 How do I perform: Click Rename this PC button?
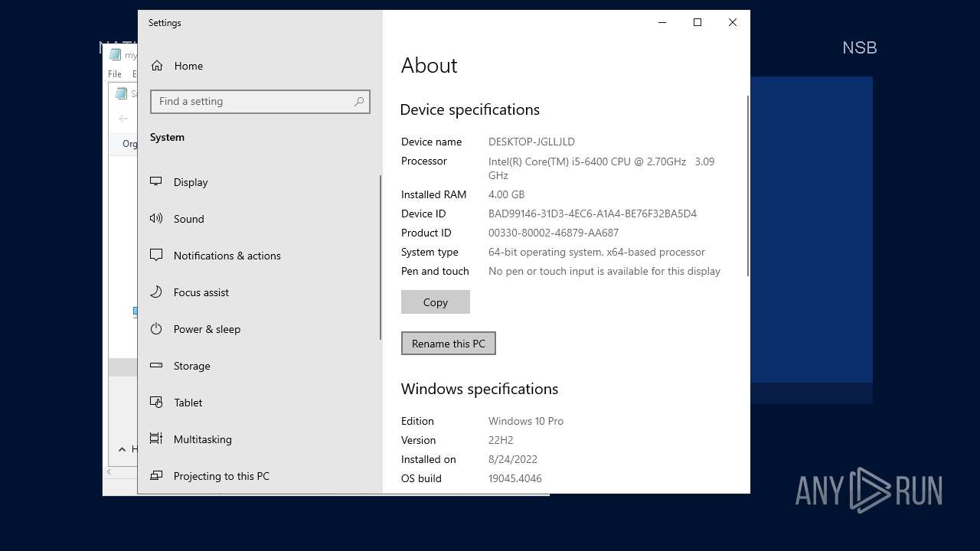point(449,344)
